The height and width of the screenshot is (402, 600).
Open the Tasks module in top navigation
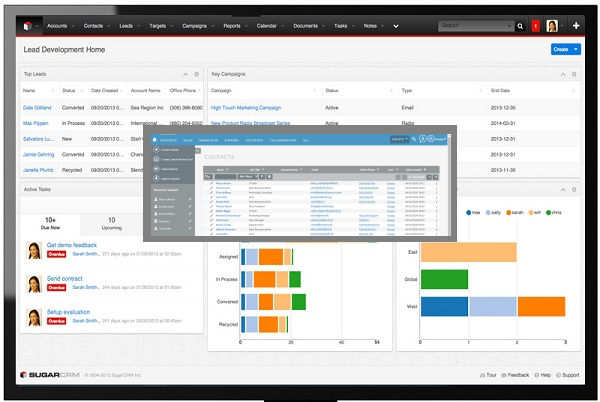(341, 26)
